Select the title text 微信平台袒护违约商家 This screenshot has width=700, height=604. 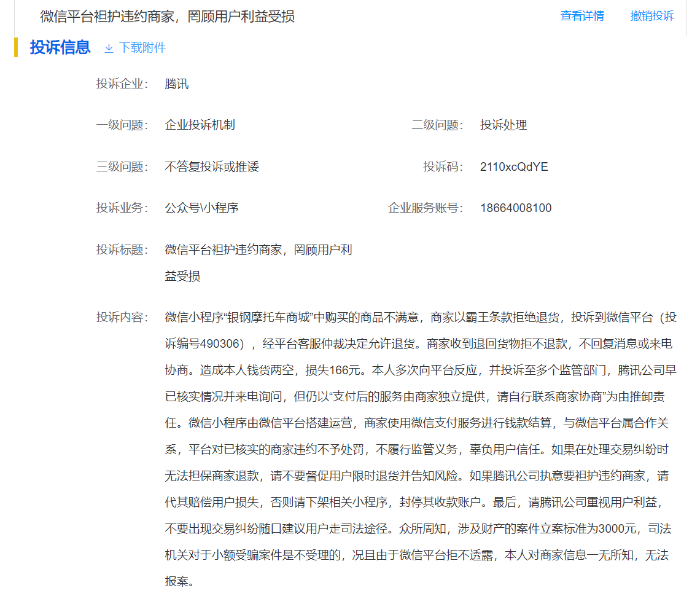point(224,249)
